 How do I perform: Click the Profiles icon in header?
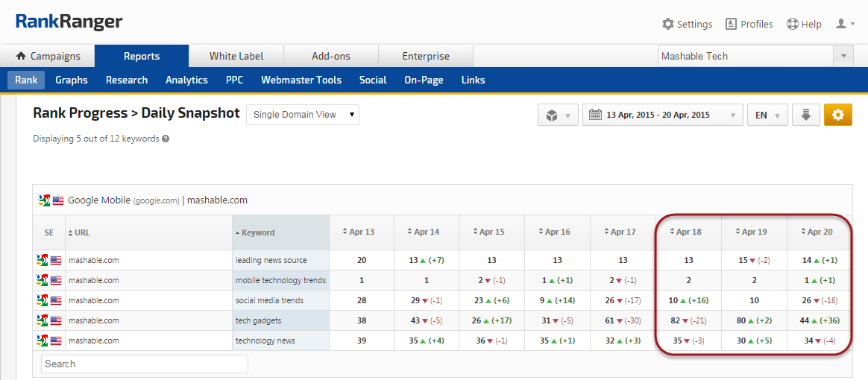(x=731, y=24)
